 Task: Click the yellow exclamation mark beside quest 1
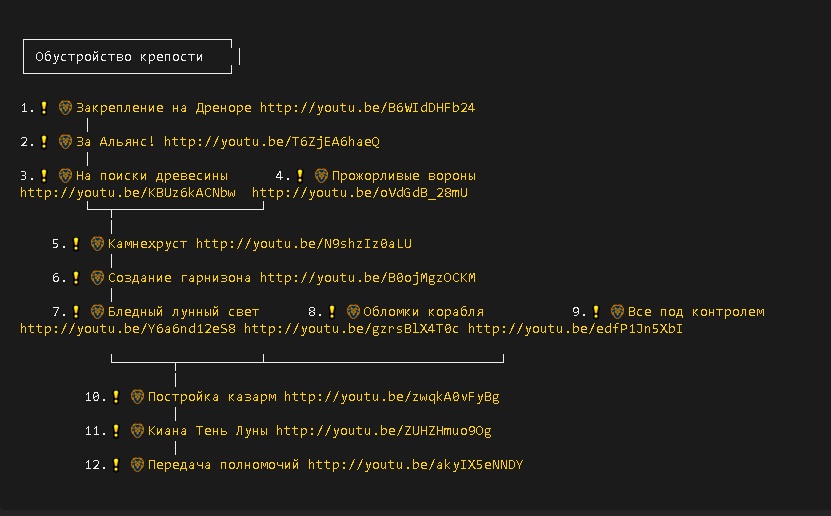[x=44, y=107]
